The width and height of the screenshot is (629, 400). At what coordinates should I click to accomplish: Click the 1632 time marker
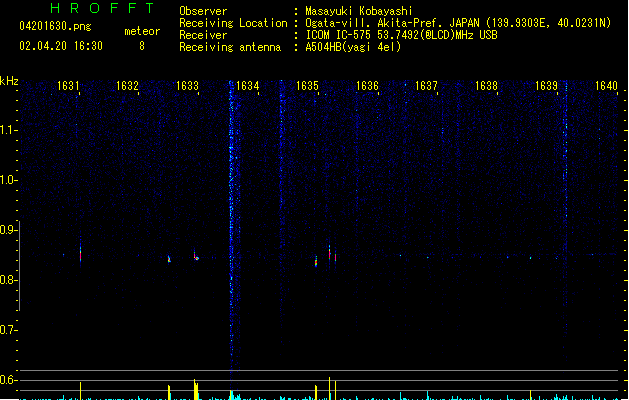(127, 86)
